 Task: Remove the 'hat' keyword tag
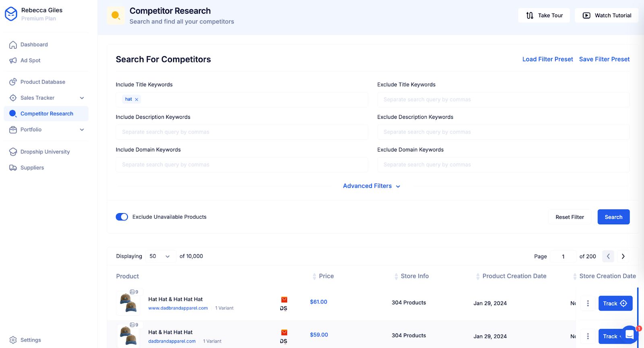pyautogui.click(x=136, y=99)
